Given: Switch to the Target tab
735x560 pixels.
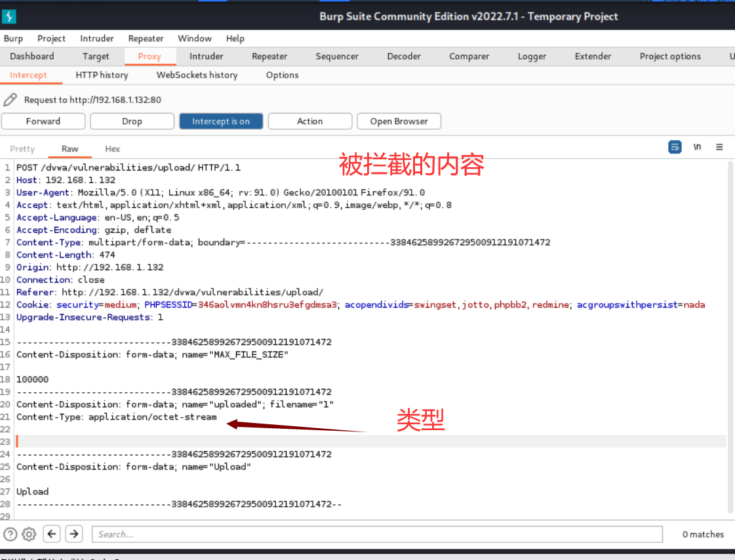Looking at the screenshot, I should [x=96, y=56].
